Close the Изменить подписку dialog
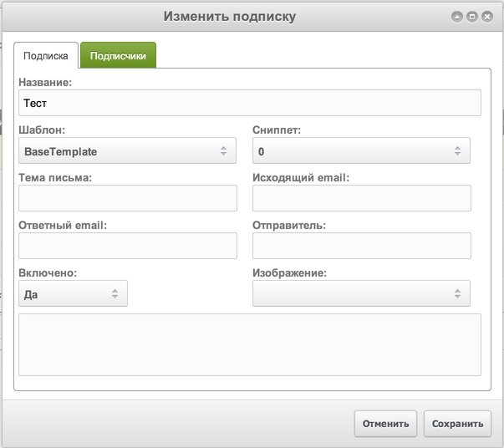The width and height of the screenshot is (504, 448). tap(487, 17)
